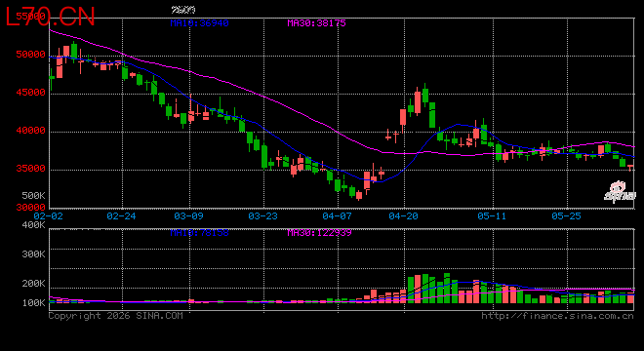Click the 03-09 date label
This screenshot has width=644, height=351.
click(x=188, y=215)
